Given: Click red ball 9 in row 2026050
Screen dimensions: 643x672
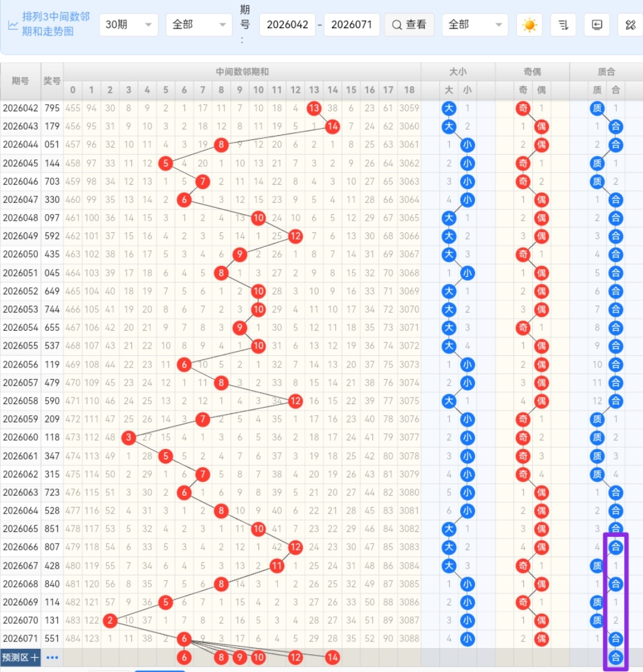Looking at the screenshot, I should tap(240, 254).
